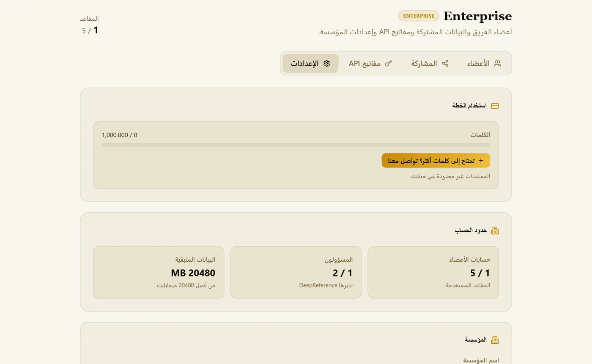Click the حدود الحساب section title
The width and height of the screenshot is (592, 364).
(x=471, y=230)
